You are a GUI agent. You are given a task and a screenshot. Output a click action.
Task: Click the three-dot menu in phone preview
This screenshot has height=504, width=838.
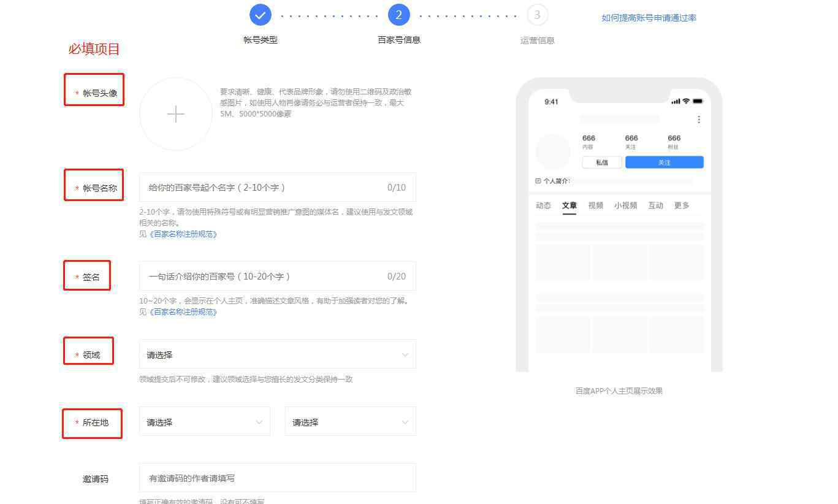coord(699,120)
